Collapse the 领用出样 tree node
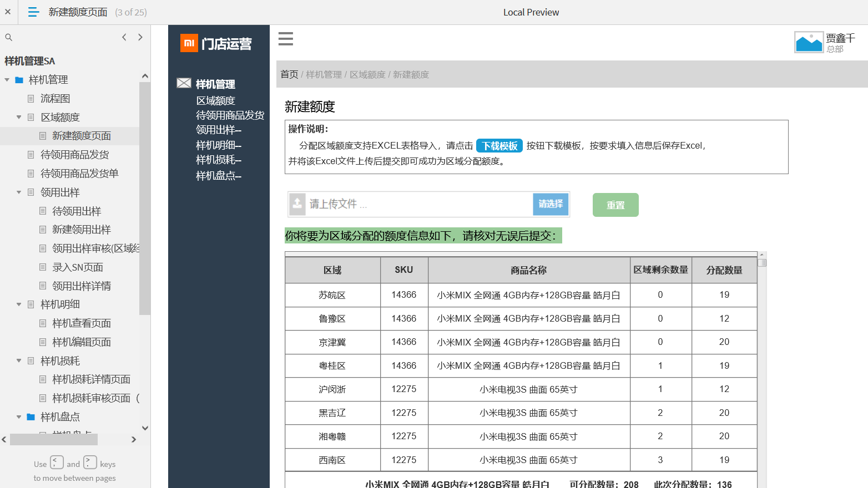 click(19, 192)
